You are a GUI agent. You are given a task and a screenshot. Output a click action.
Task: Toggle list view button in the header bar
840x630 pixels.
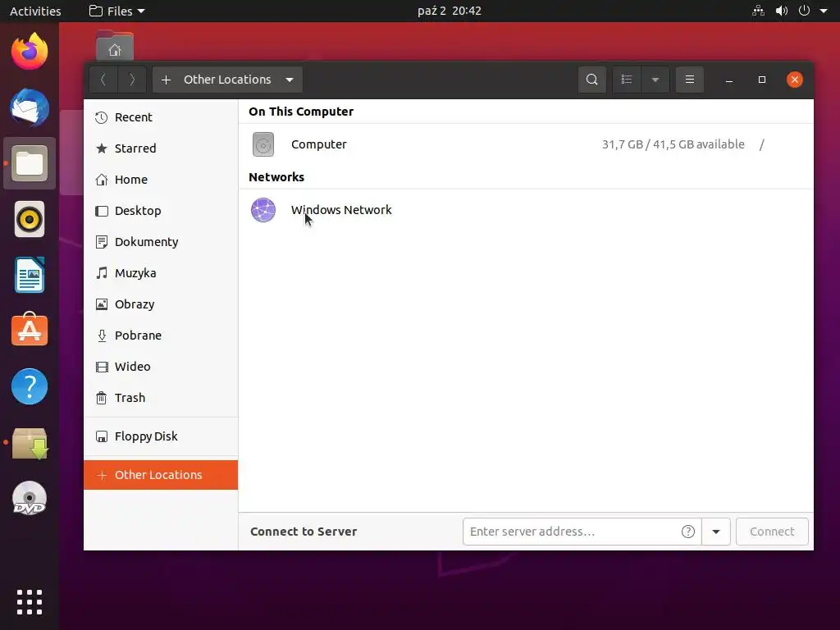coord(627,80)
